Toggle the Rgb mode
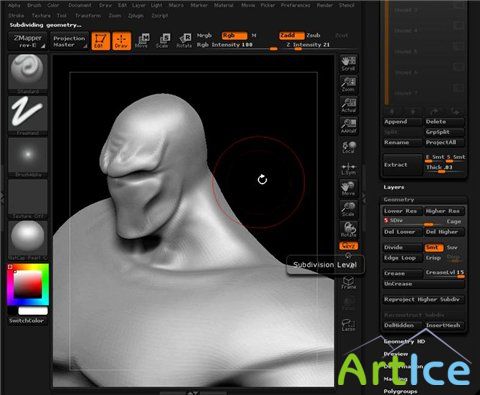Image resolution: width=480 pixels, height=395 pixels. click(234, 36)
